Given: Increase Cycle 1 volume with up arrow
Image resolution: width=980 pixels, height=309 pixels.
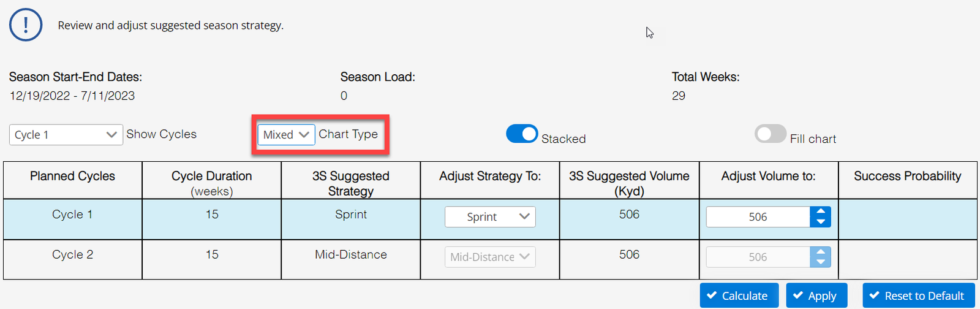Looking at the screenshot, I should [821, 212].
